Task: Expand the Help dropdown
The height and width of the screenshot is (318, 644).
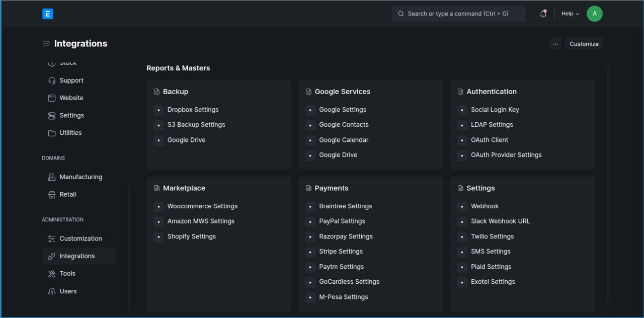Action: (x=571, y=14)
